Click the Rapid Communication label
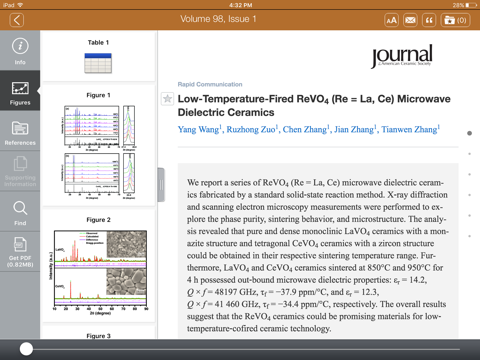This screenshot has width=480, height=360. pos(210,84)
